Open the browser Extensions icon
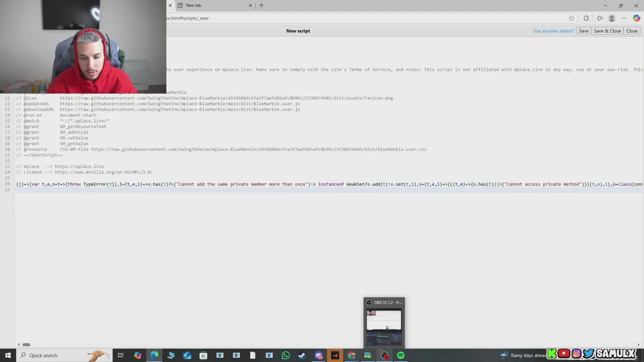 click(x=586, y=18)
